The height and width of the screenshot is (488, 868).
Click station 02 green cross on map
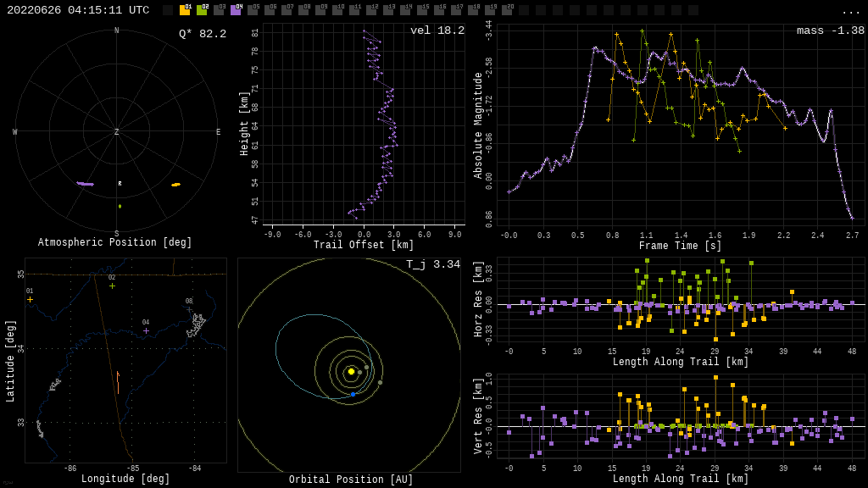(x=112, y=286)
